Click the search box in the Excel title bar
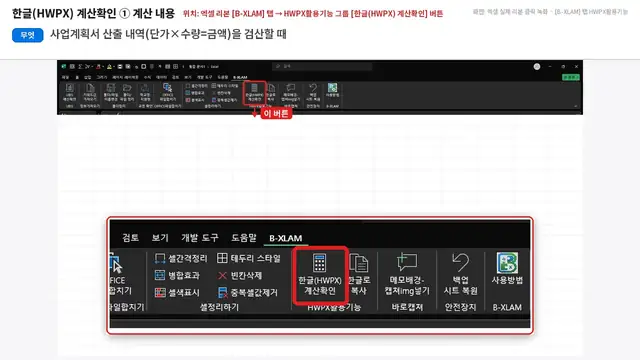 pos(322,66)
